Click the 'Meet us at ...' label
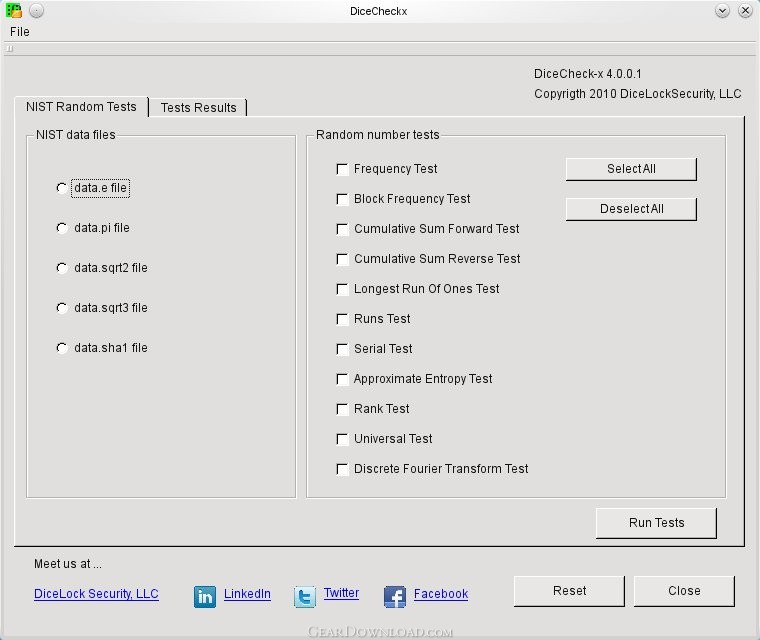The width and height of the screenshot is (760, 640). click(68, 564)
